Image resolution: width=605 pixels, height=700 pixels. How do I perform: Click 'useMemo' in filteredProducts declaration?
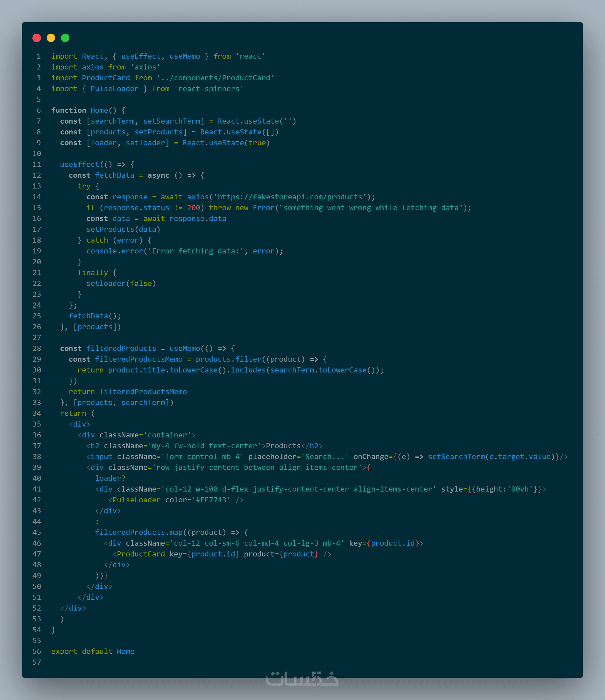[185, 348]
